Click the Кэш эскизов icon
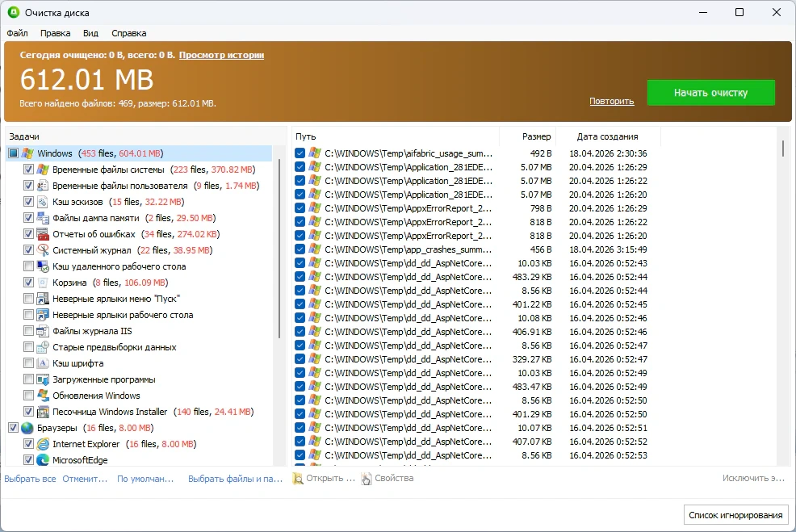 43,202
